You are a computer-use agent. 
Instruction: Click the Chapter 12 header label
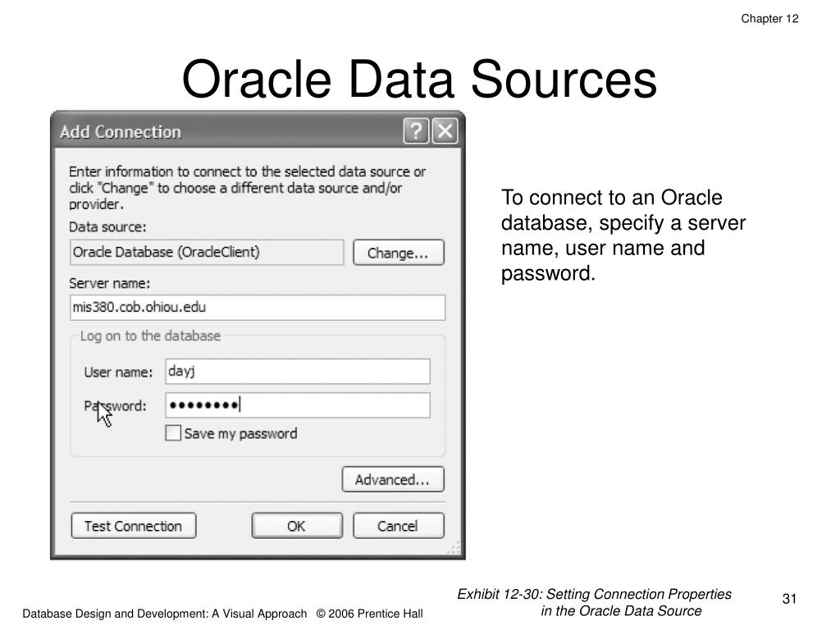[769, 19]
